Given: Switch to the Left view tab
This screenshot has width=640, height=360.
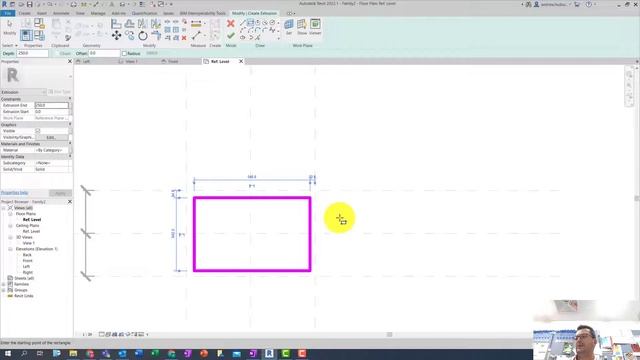Looking at the screenshot, I should tap(86, 61).
